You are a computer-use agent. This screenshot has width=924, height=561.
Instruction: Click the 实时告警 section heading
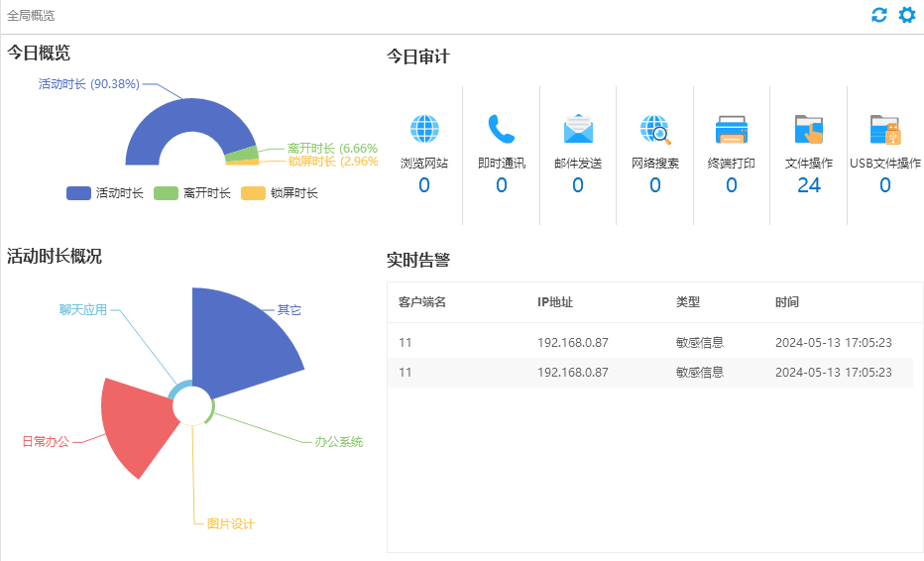[x=418, y=260]
